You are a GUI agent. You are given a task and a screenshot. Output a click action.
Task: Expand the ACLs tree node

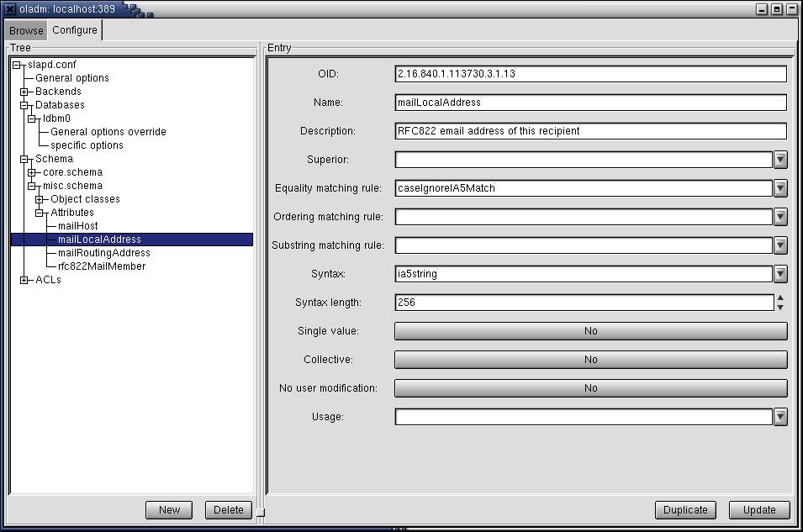[24, 280]
